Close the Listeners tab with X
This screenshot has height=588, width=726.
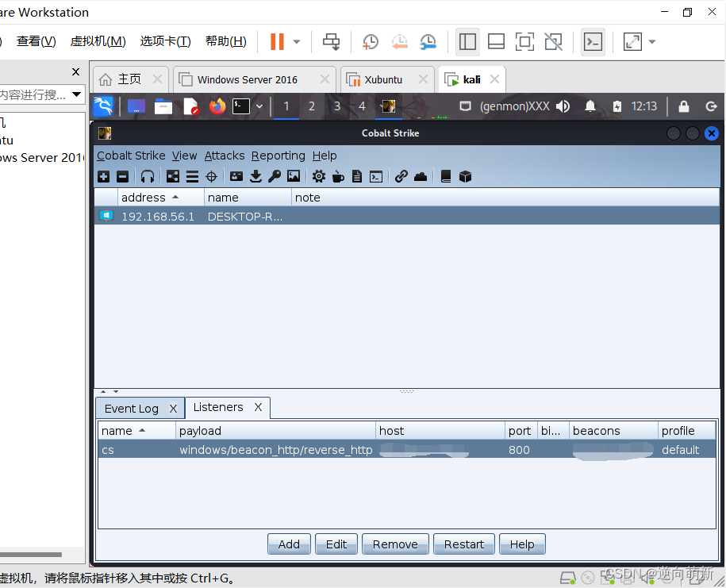259,407
